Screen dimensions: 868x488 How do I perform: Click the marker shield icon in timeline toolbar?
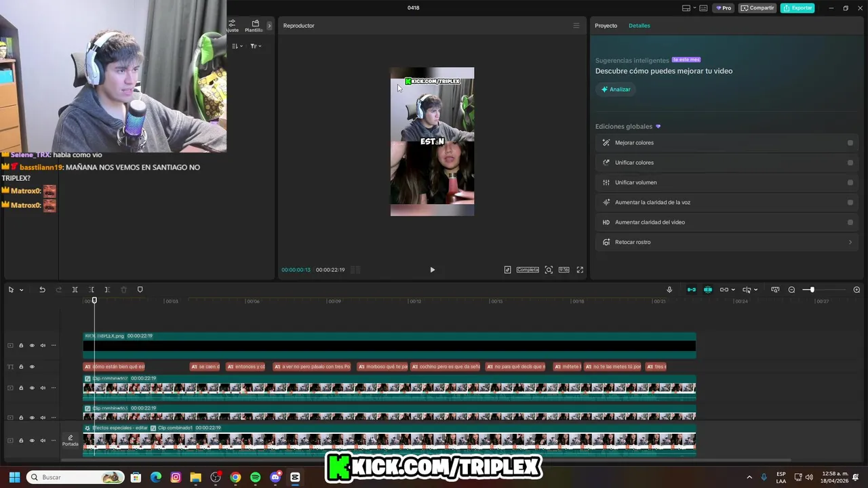tap(140, 289)
